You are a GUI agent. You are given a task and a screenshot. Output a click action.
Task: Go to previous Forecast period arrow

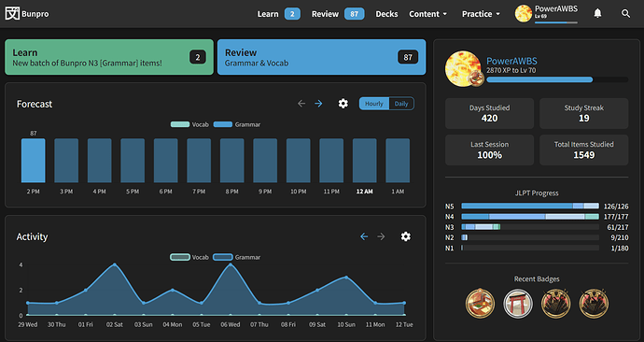(301, 104)
